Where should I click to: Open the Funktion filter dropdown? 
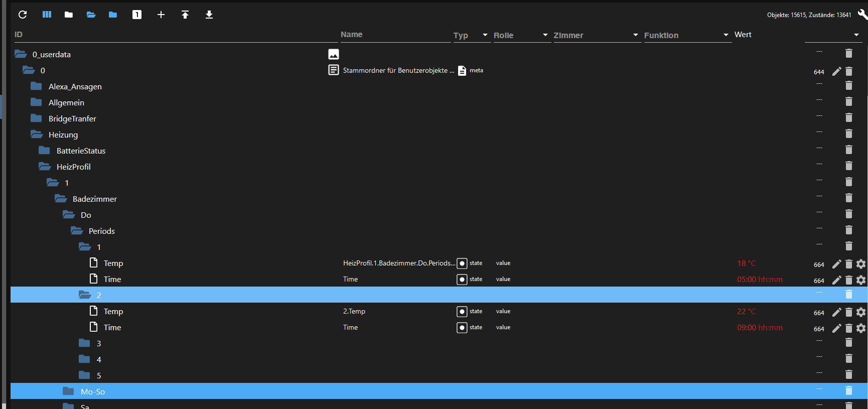coord(726,35)
